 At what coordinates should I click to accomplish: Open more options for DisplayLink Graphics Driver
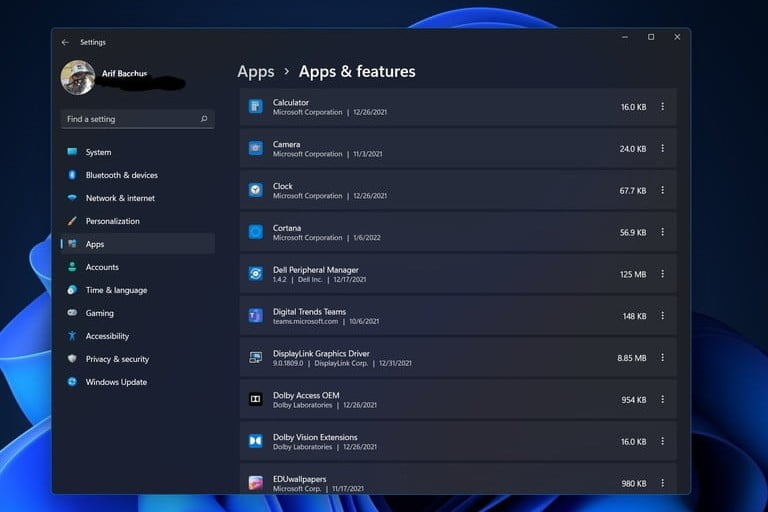point(663,358)
